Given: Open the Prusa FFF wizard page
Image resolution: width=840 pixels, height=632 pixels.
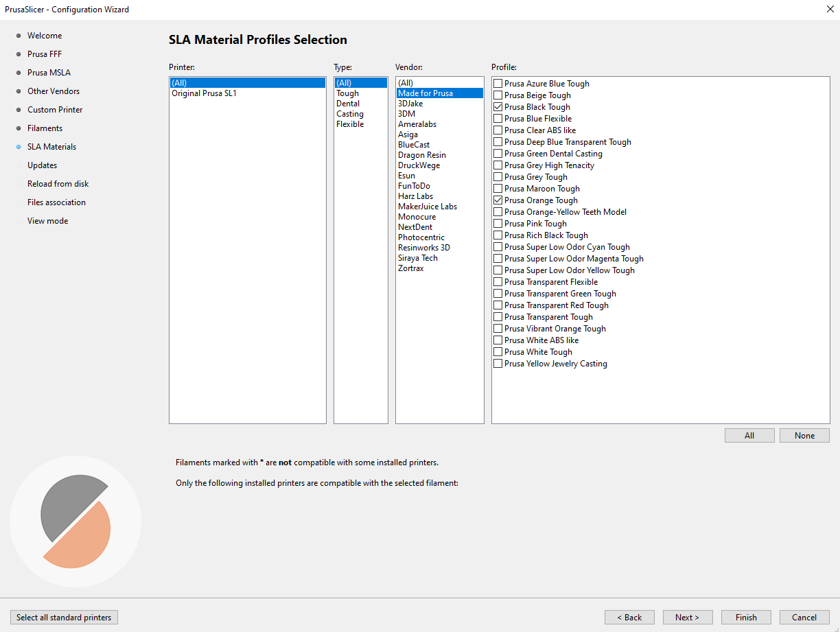Looking at the screenshot, I should pos(45,54).
